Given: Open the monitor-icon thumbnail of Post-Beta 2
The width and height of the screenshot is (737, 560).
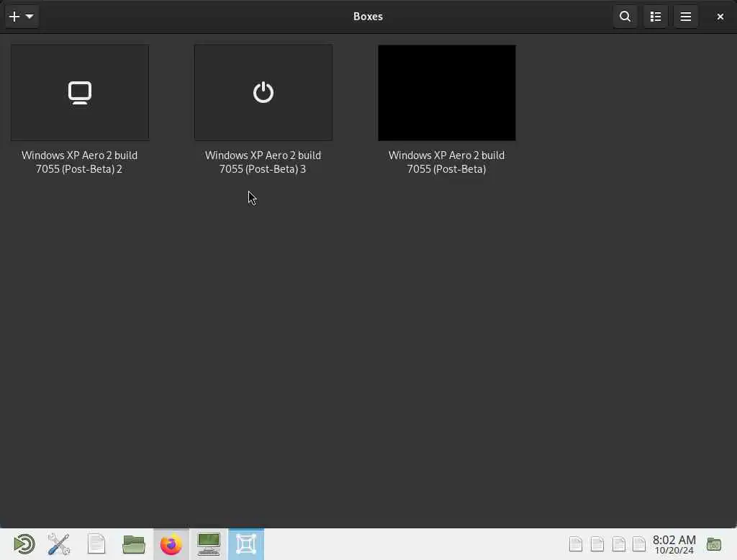Looking at the screenshot, I should pos(80,93).
